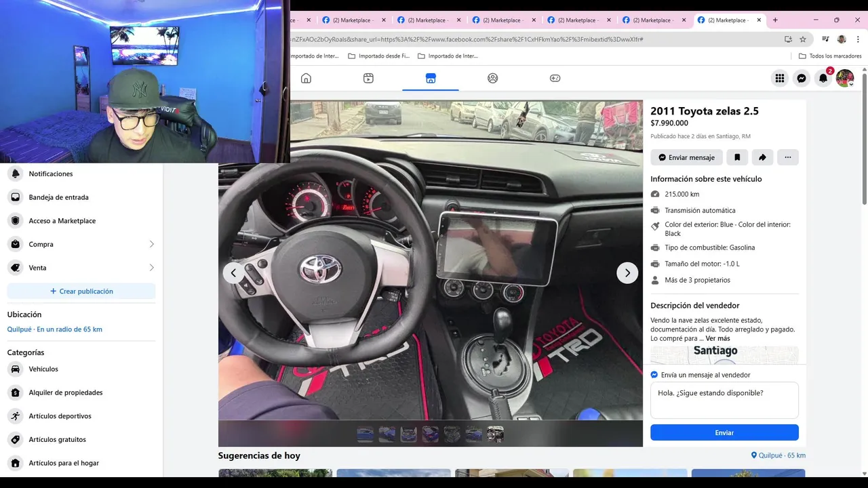Click the Categorías heading in sidebar
Image resolution: width=868 pixels, height=488 pixels.
[26, 352]
